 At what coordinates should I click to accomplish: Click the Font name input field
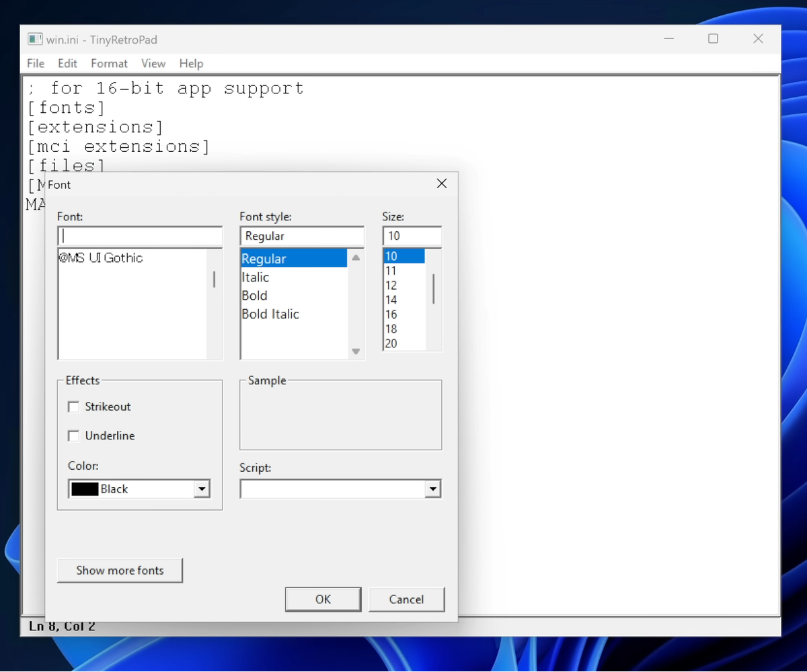[x=140, y=237]
